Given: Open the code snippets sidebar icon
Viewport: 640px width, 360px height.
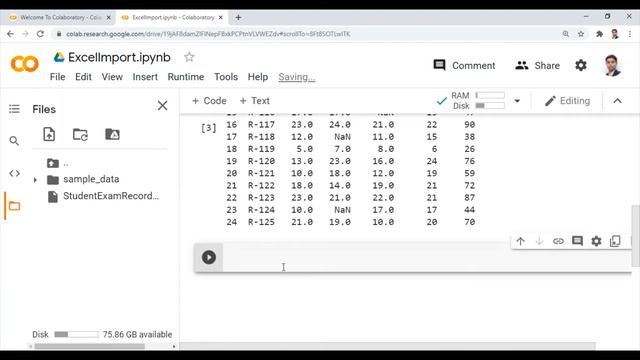Looking at the screenshot, I should [14, 173].
